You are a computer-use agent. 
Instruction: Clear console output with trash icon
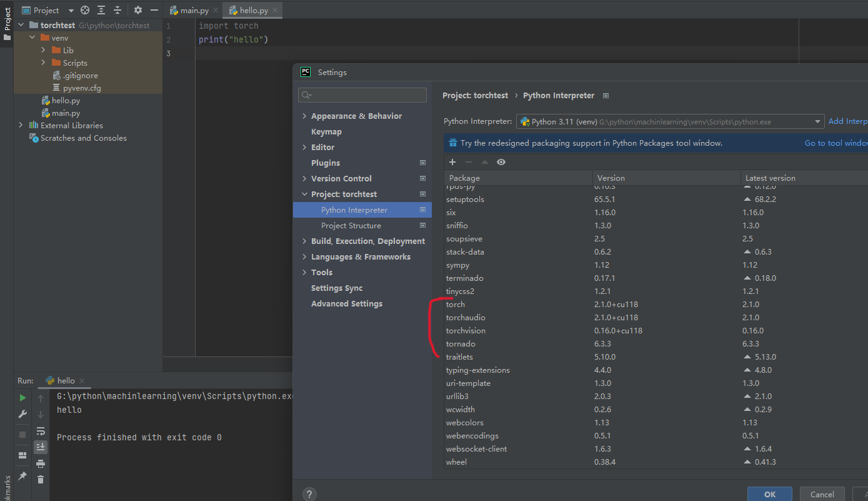click(41, 480)
